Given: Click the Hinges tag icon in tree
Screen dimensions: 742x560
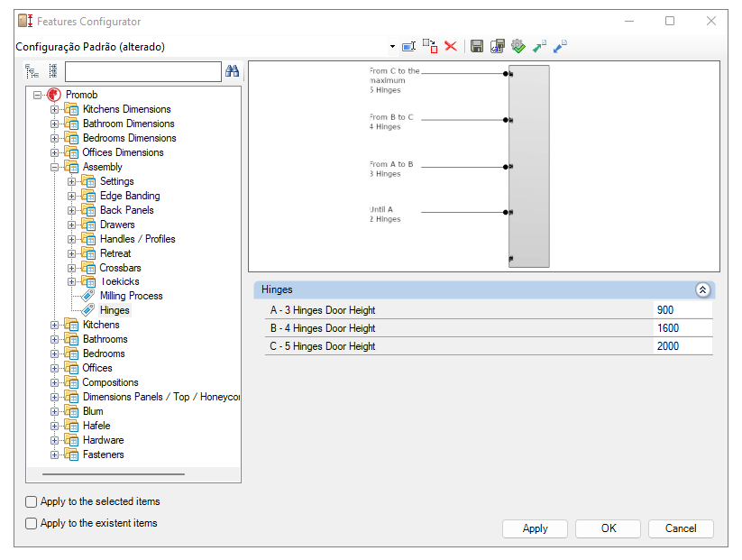Looking at the screenshot, I should tap(88, 310).
